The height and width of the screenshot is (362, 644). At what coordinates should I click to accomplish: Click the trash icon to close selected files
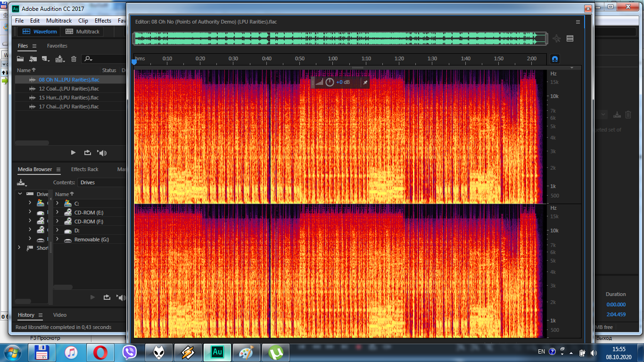point(74,59)
